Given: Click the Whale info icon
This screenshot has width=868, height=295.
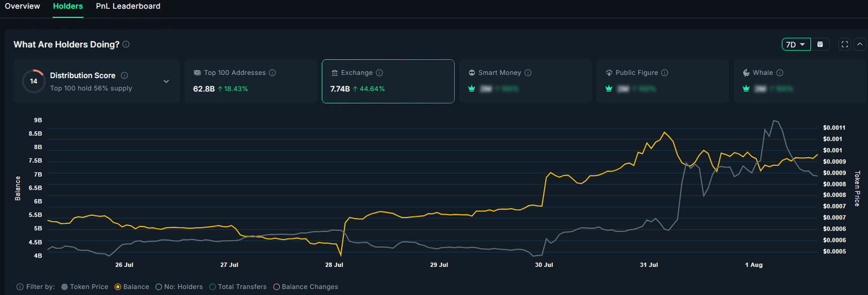Looking at the screenshot, I should (780, 73).
